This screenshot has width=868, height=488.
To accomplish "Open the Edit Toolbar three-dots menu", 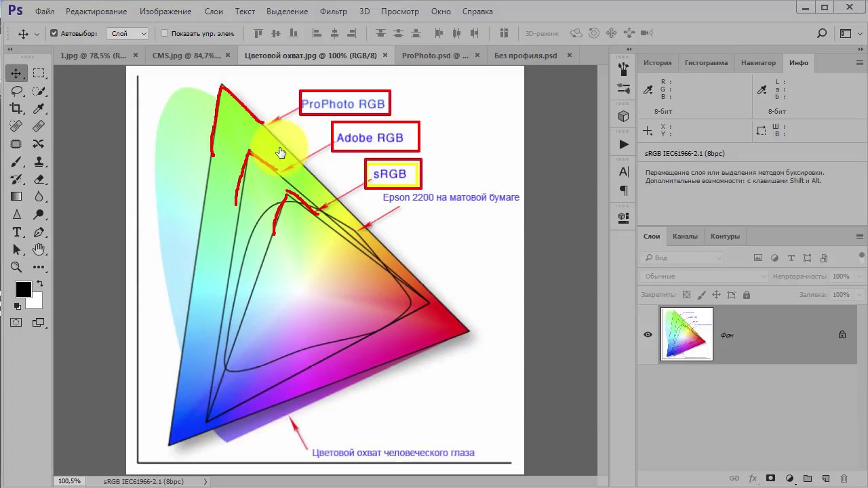I will pos(39,267).
